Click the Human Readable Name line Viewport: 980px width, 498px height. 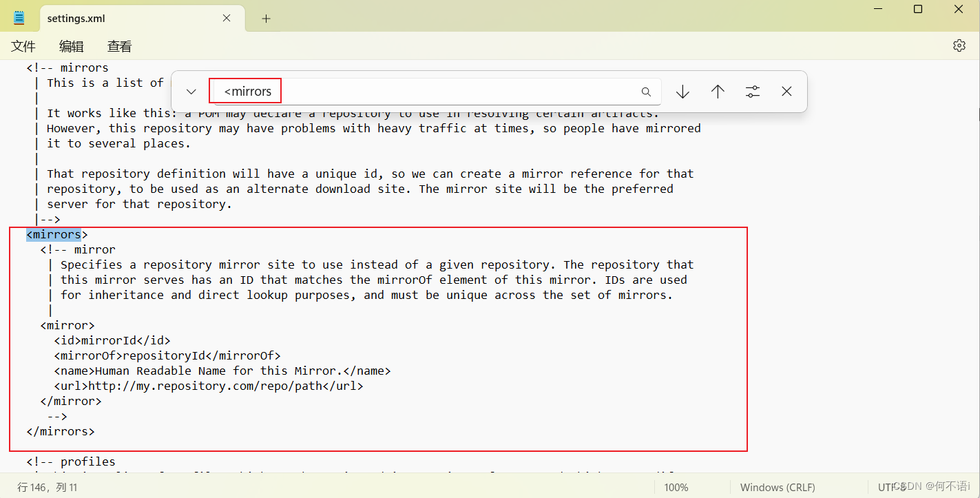pos(222,371)
